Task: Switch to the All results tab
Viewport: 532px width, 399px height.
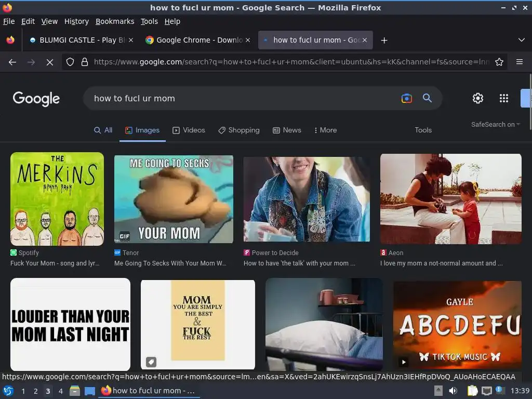Action: click(x=103, y=130)
